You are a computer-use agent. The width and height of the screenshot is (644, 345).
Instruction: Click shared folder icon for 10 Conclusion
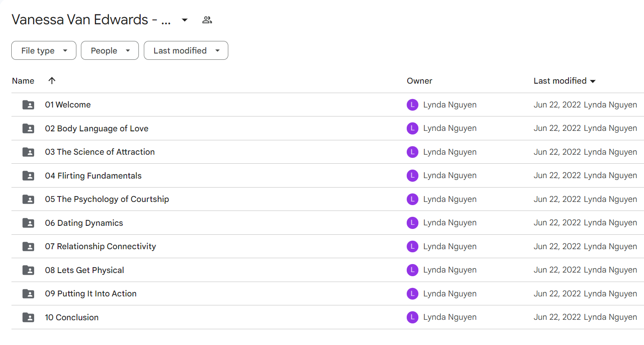[x=28, y=318]
